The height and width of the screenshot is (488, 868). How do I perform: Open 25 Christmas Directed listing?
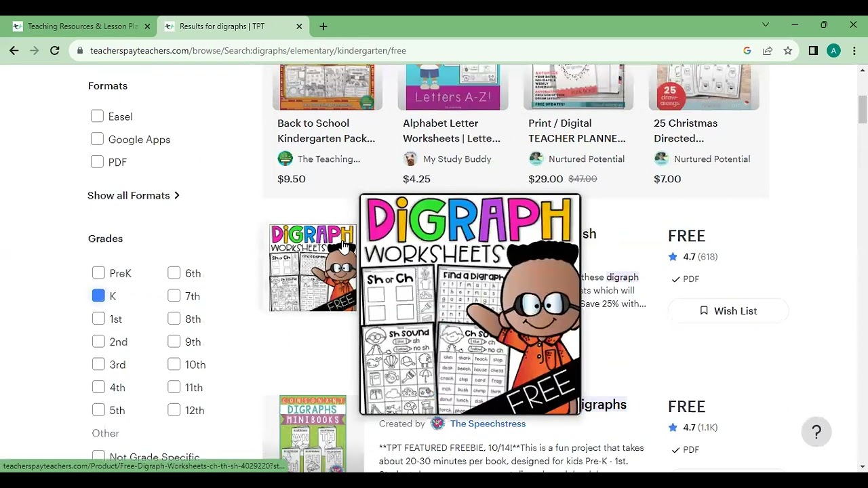(686, 130)
